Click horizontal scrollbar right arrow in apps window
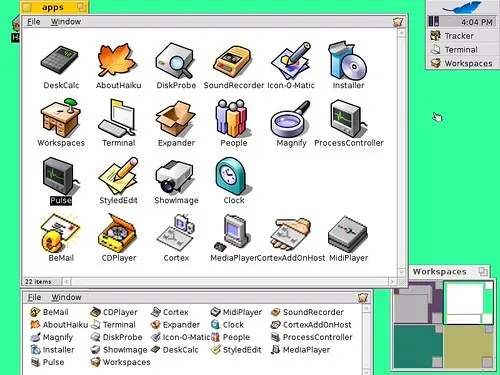Image resolution: width=500 pixels, height=375 pixels. (x=392, y=282)
